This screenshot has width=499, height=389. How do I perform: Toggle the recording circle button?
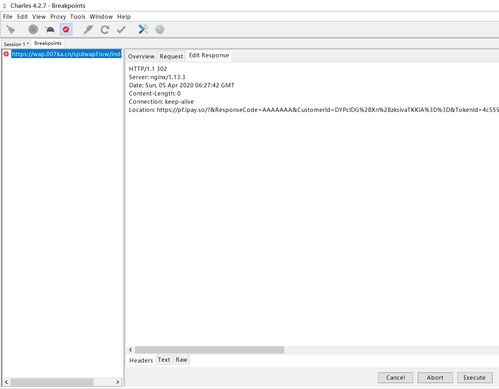tap(33, 30)
